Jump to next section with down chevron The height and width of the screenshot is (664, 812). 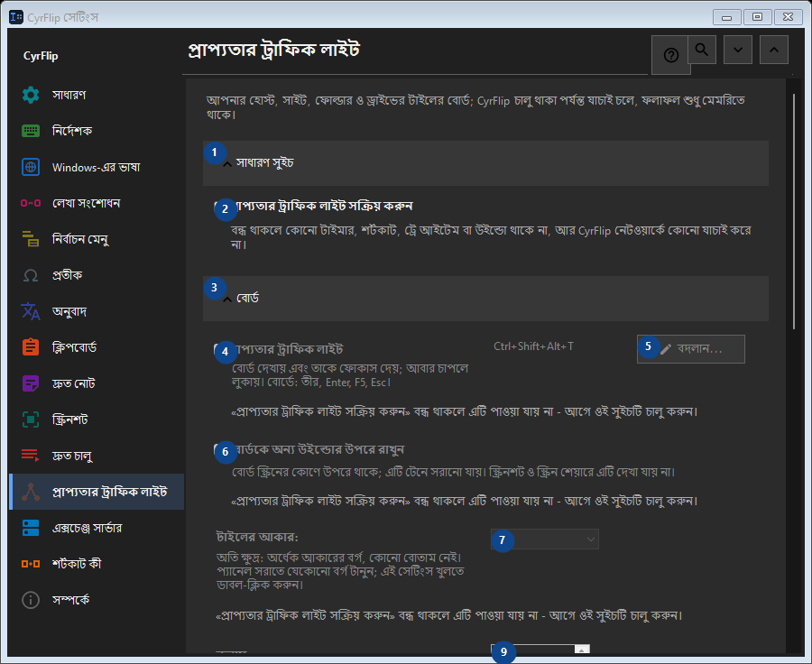click(738, 50)
